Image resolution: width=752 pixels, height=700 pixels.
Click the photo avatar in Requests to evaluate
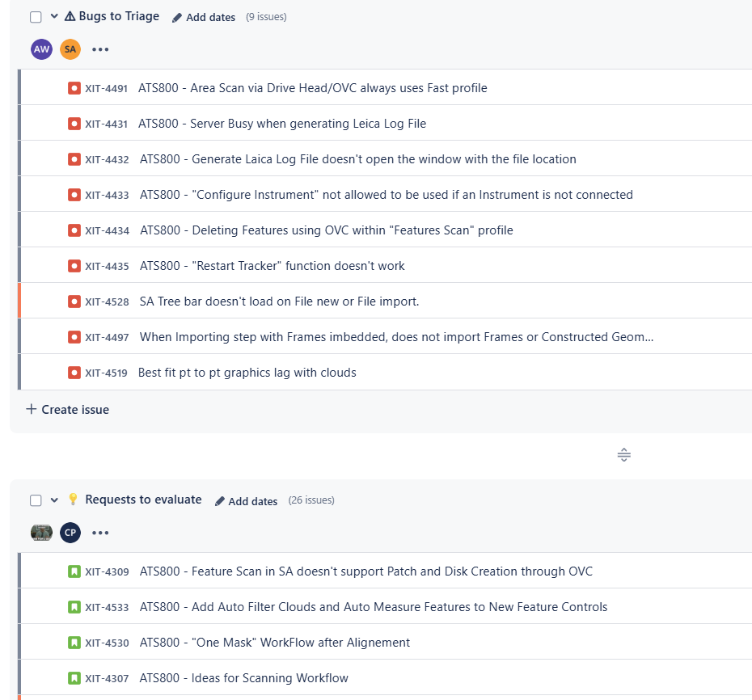[42, 533]
